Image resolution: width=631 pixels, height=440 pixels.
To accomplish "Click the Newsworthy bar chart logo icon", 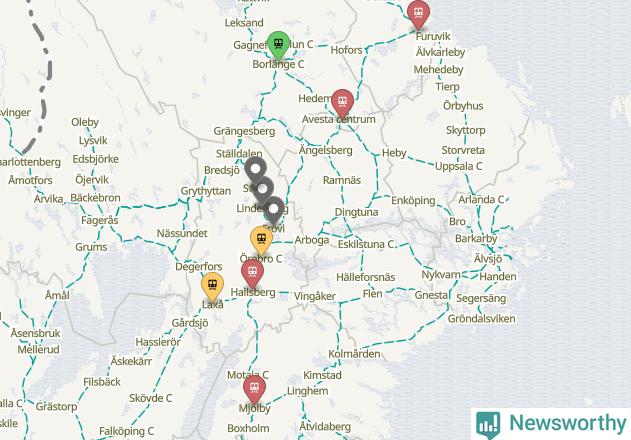I will [x=488, y=425].
